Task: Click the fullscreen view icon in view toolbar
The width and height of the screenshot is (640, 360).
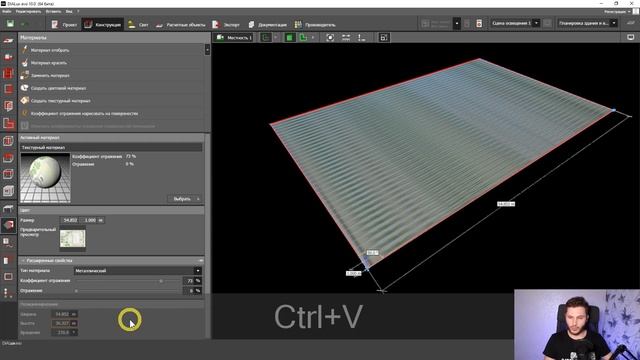Action: pos(384,38)
